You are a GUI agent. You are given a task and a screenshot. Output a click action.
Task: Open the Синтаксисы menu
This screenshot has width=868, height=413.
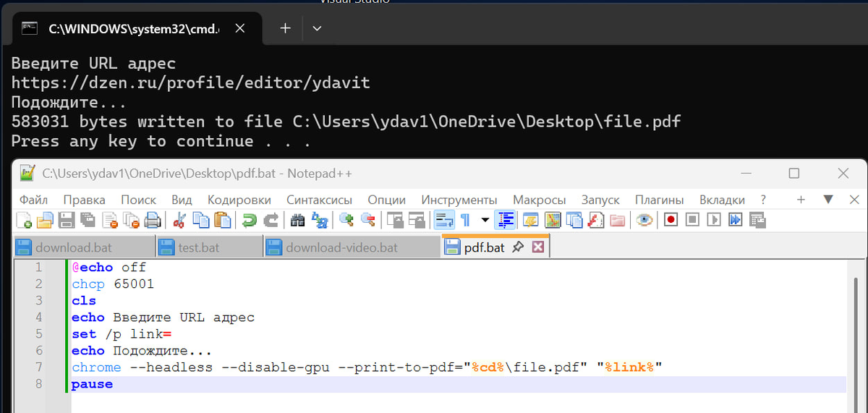point(320,200)
